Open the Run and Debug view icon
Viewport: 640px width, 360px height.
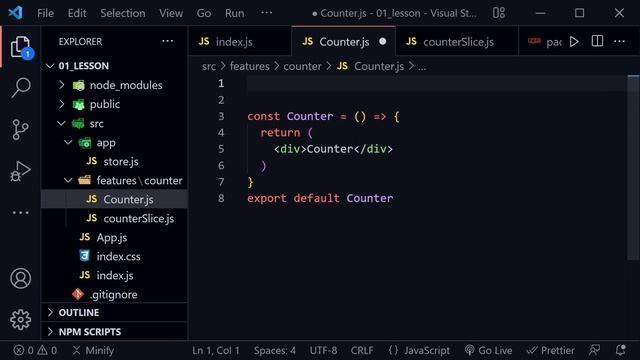pyautogui.click(x=20, y=171)
